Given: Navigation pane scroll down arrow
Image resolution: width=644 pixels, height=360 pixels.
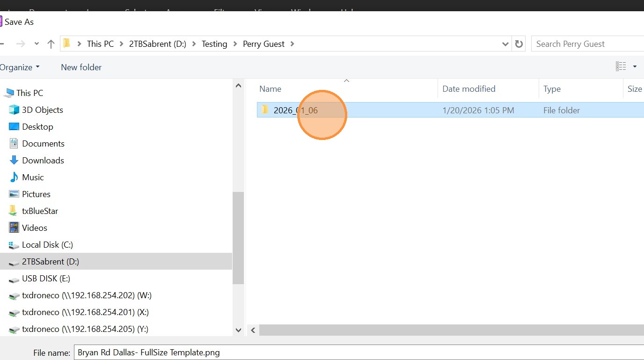Looking at the screenshot, I should coord(238,330).
